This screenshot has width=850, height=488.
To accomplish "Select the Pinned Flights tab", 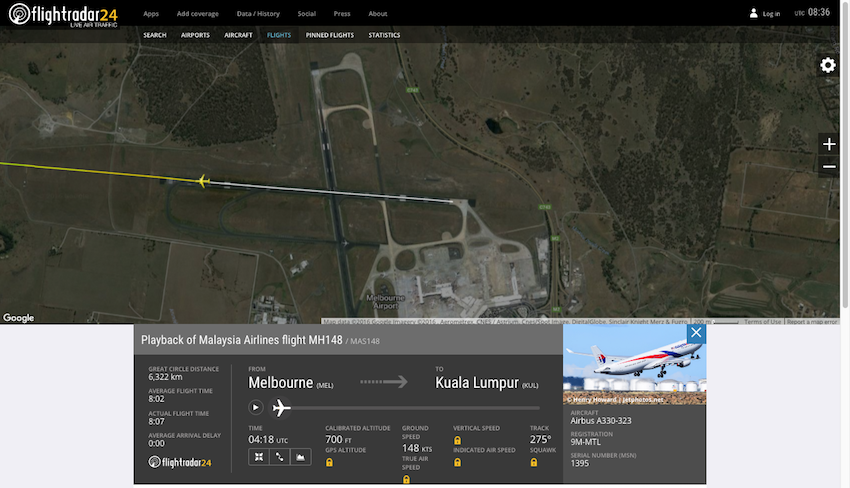I will (x=330, y=35).
